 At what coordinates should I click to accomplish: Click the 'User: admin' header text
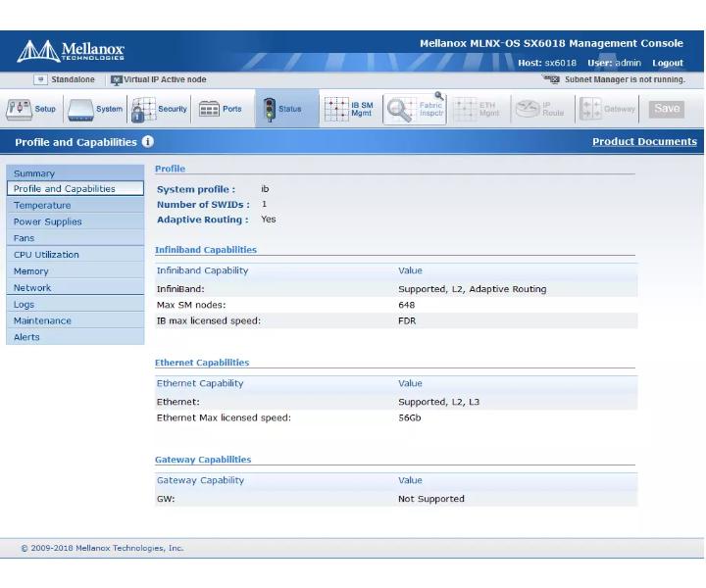614,63
